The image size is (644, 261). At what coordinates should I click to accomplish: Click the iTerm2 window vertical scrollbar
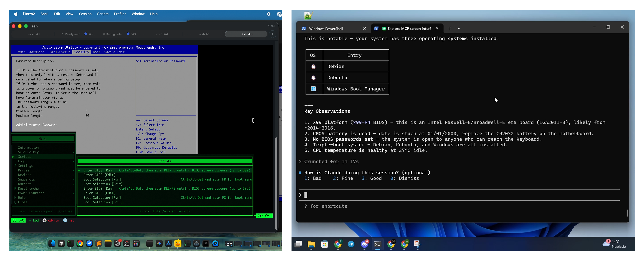point(276,183)
